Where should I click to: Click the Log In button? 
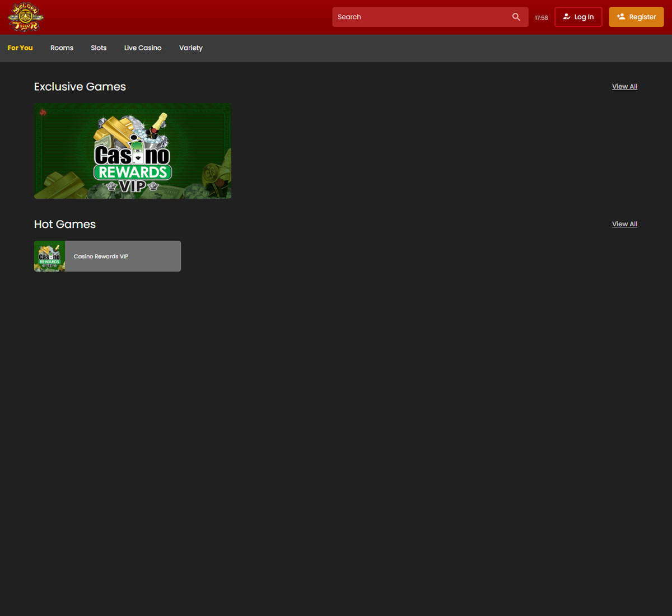578,17
